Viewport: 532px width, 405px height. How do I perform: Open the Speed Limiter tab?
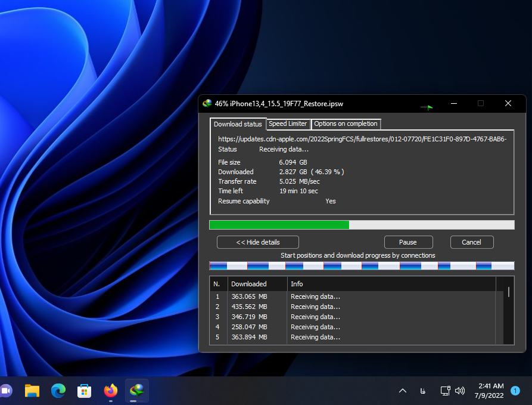[288, 123]
